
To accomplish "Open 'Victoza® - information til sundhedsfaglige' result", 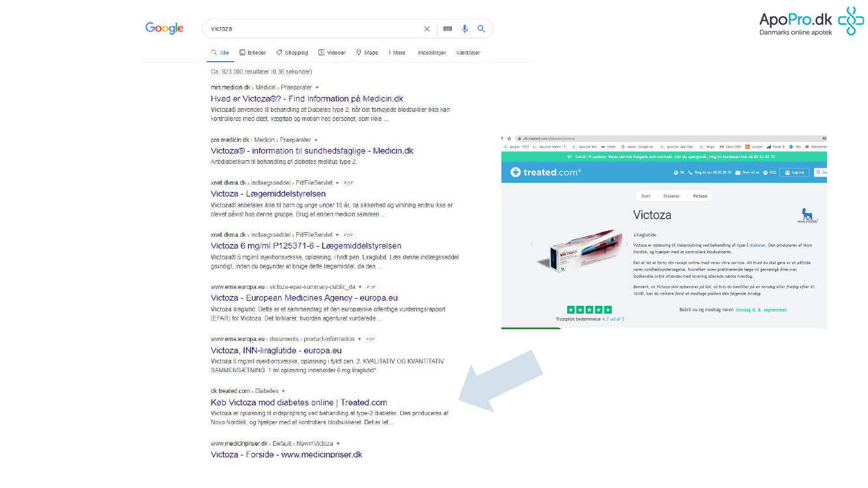I will click(312, 151).
